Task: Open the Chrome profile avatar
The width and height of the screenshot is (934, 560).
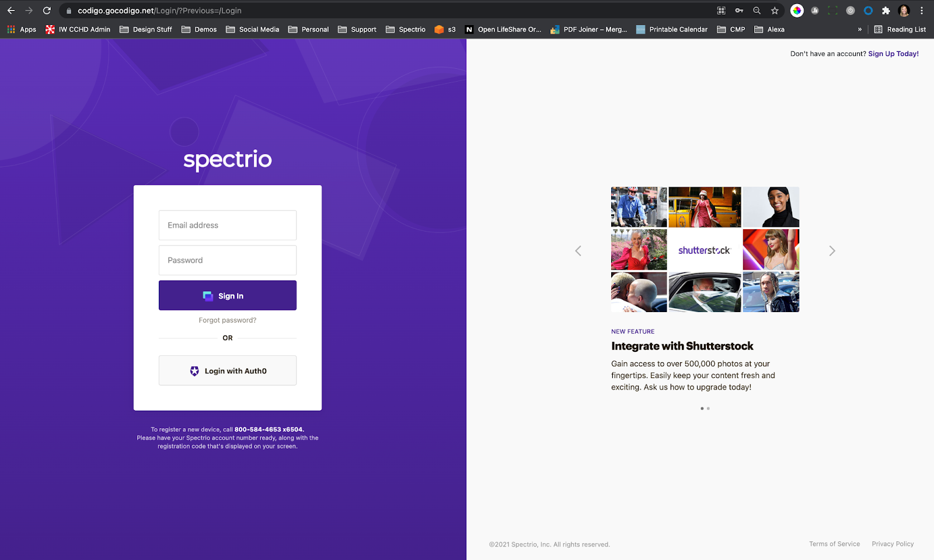Action: [904, 10]
